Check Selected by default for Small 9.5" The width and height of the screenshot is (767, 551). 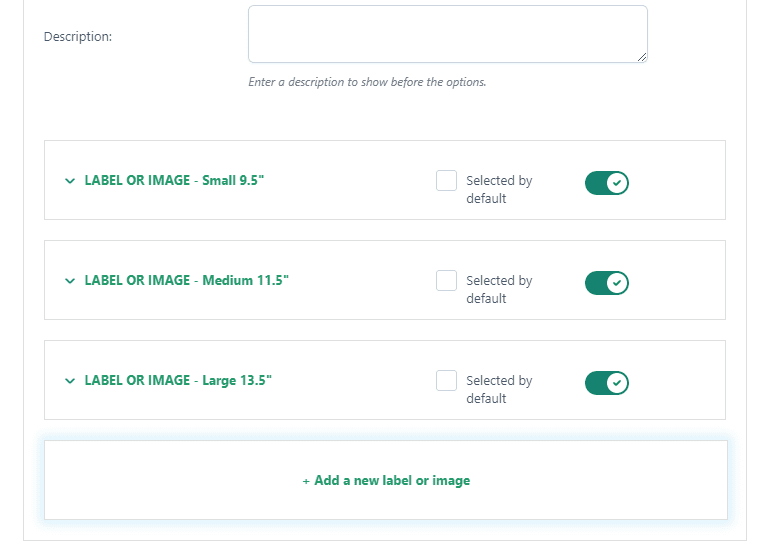pos(446,181)
